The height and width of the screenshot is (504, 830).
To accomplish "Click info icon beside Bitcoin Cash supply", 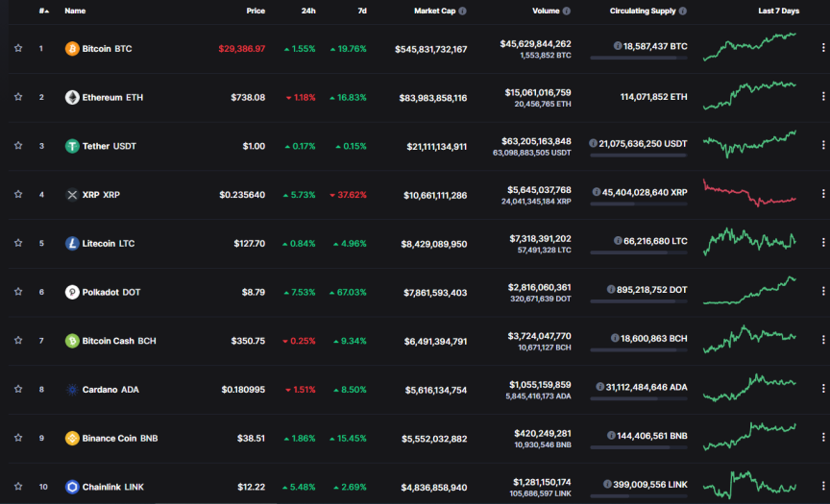I will point(615,338).
